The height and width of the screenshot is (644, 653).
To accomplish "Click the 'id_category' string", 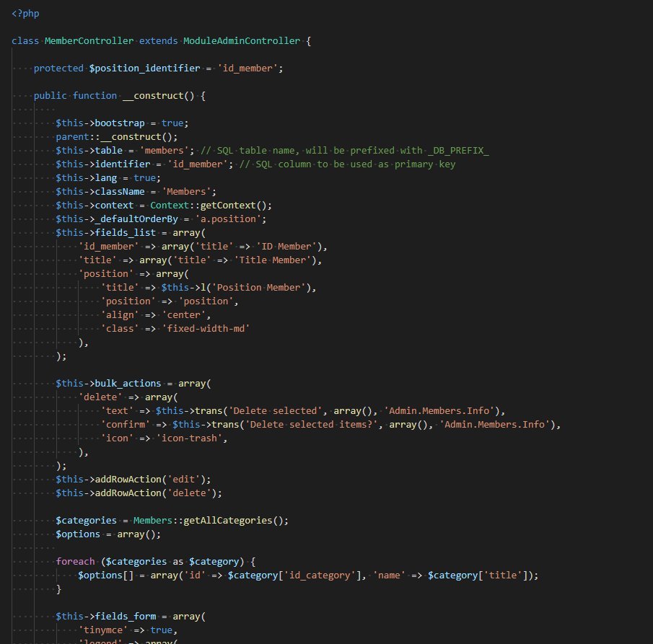I will pyautogui.click(x=320, y=575).
